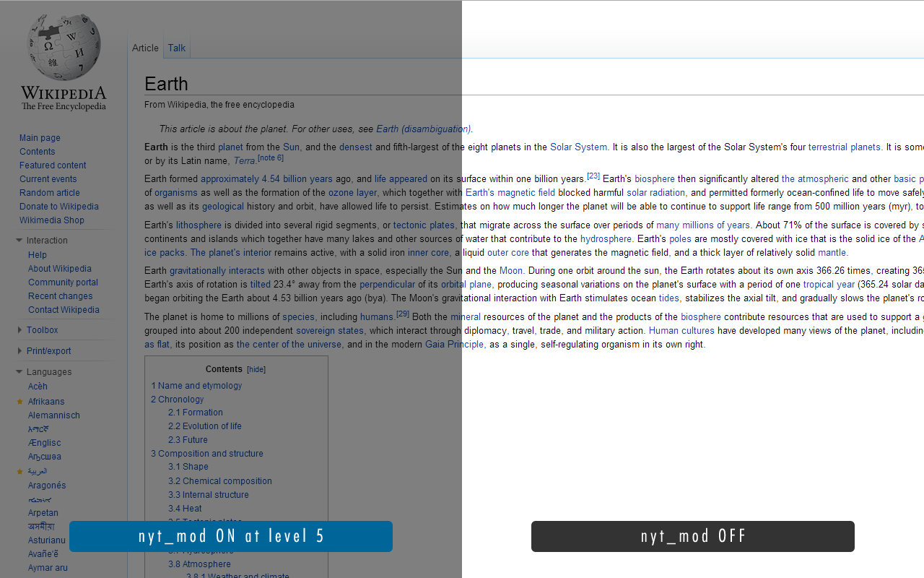Jump to 3 Composition and structure
Screen dimensions: 924x578
[x=207, y=454]
